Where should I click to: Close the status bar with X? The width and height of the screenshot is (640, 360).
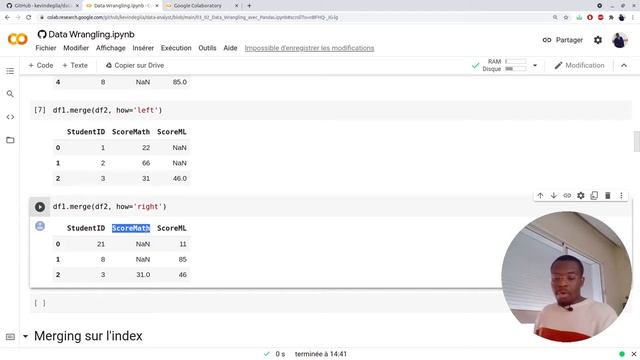point(634,354)
